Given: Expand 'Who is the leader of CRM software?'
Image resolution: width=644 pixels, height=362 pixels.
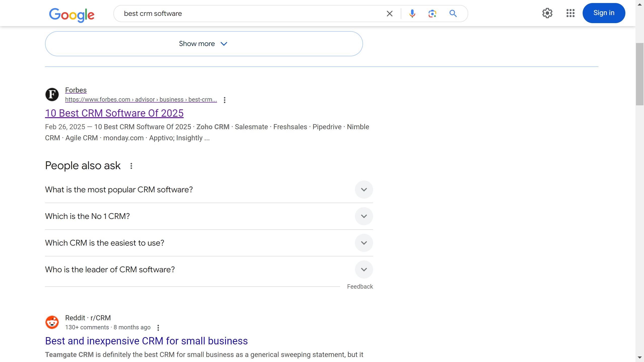Looking at the screenshot, I should coord(209,269).
